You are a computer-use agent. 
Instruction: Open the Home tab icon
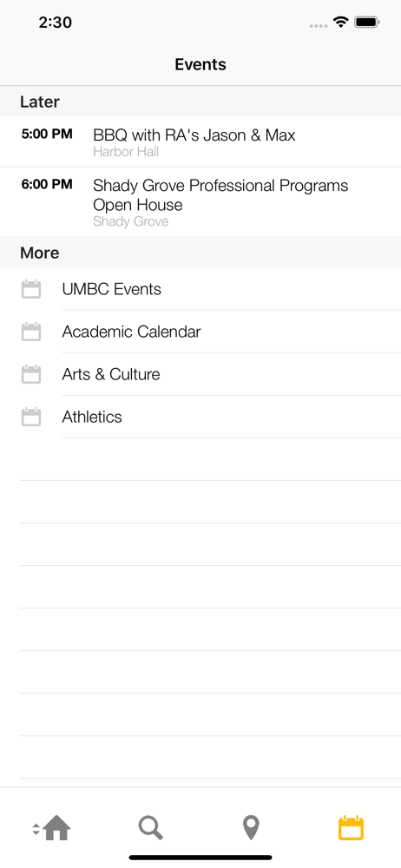click(x=56, y=828)
